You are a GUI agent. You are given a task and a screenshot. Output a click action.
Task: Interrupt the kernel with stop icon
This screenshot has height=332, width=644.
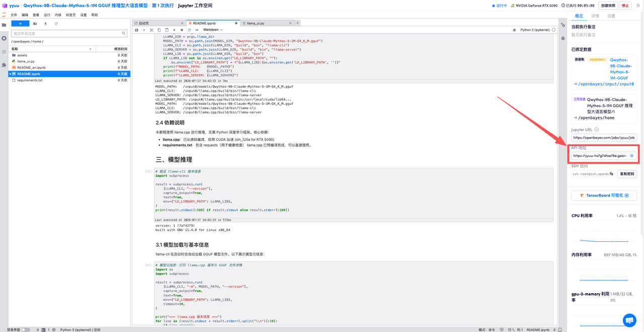182,30
